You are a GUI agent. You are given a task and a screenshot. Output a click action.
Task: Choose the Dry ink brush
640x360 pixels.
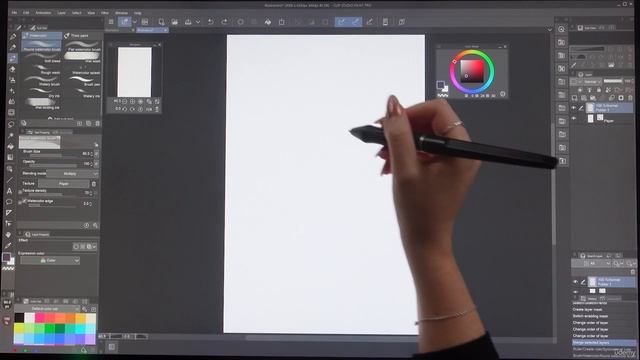click(x=42, y=93)
